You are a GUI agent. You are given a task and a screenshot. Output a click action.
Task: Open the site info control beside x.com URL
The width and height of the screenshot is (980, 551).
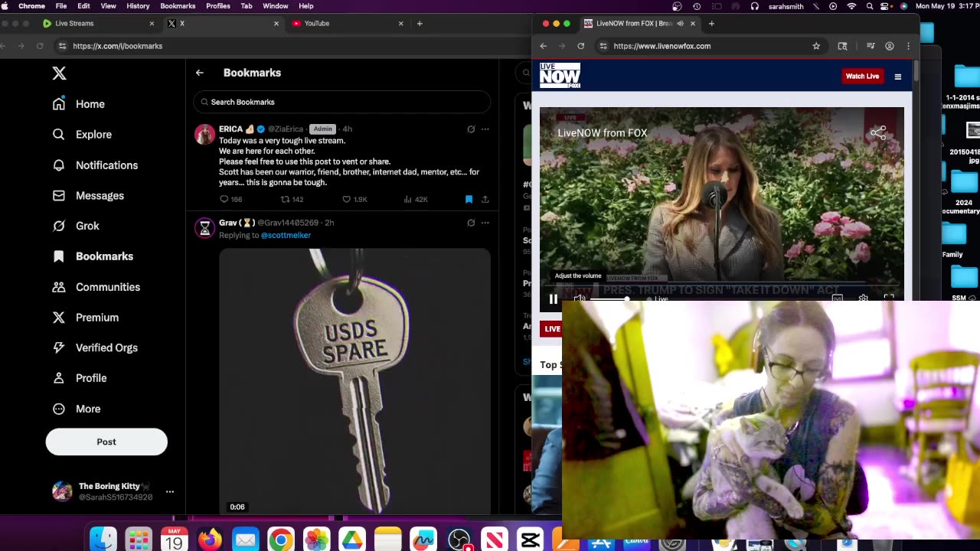(x=62, y=46)
